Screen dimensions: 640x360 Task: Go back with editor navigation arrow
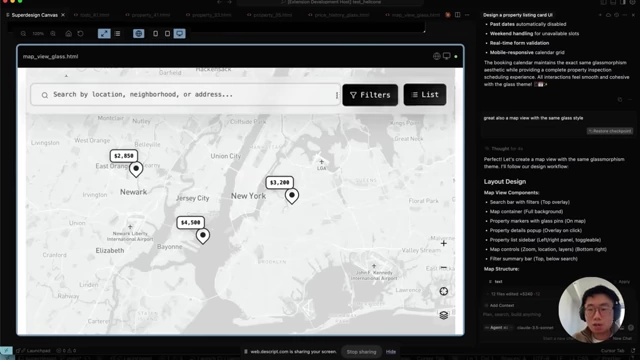pyautogui.click(x=219, y=2)
